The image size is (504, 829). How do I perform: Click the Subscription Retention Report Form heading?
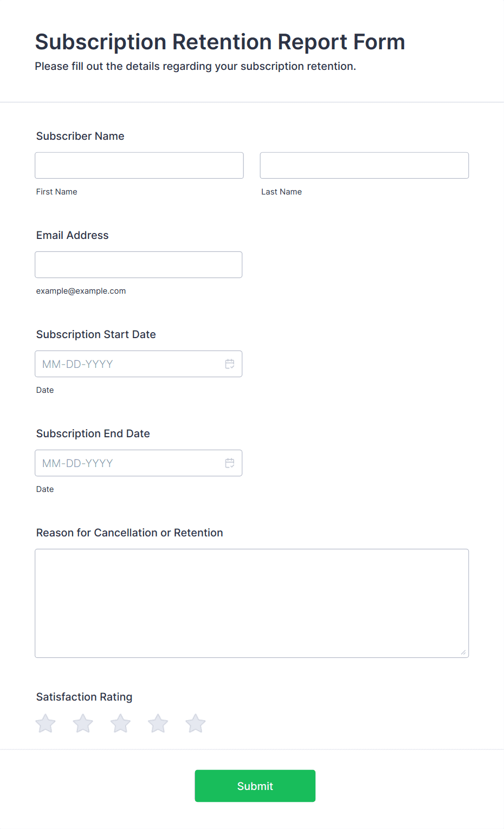(220, 42)
